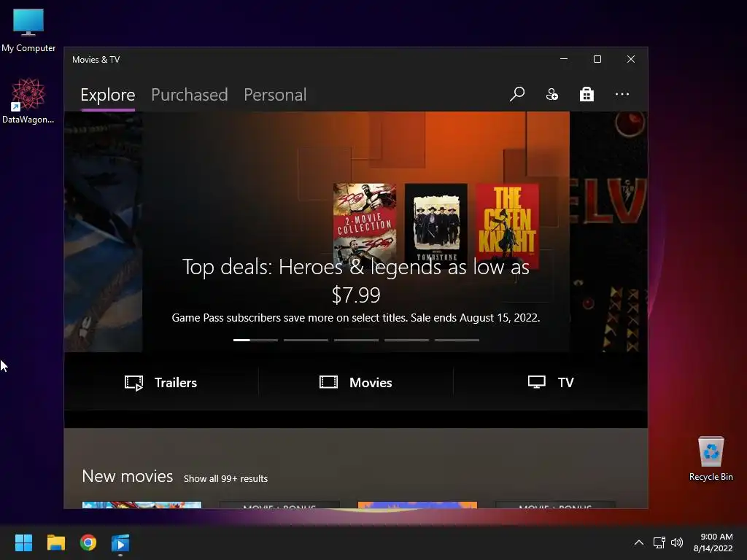Select the second carousel page indicator
The width and height of the screenshot is (747, 560).
click(306, 340)
